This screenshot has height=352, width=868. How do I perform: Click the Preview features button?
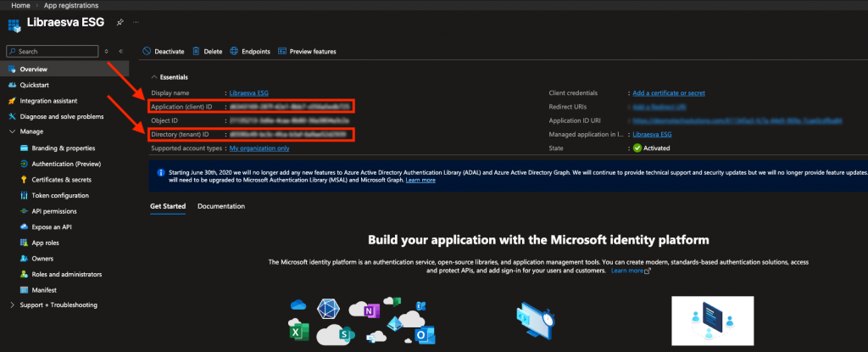(307, 51)
